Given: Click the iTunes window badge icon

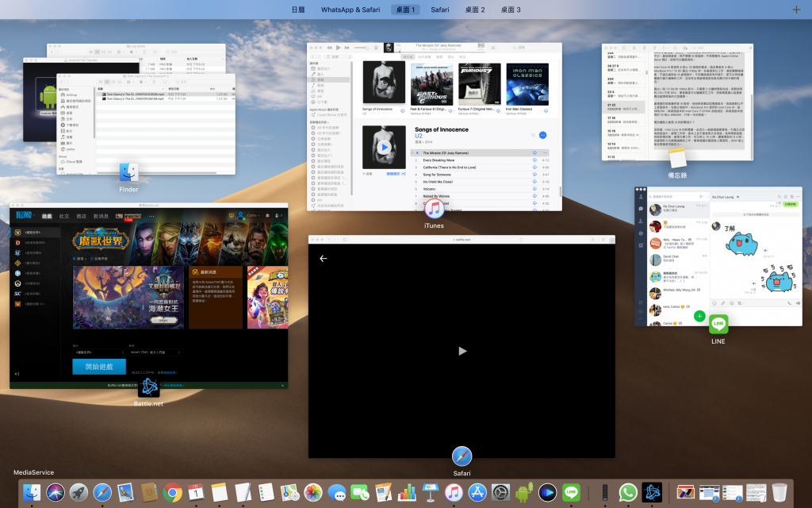Looking at the screenshot, I should [x=434, y=209].
